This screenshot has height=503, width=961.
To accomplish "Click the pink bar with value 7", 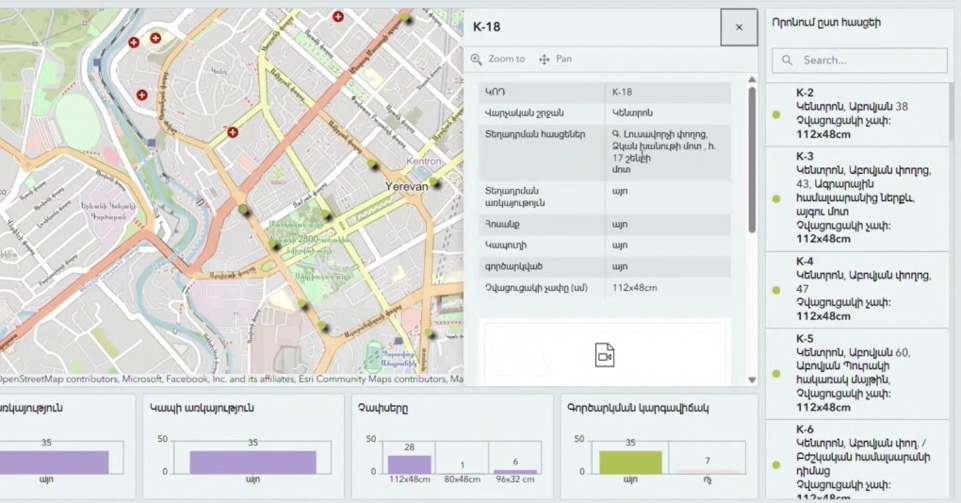I will pyautogui.click(x=705, y=471).
